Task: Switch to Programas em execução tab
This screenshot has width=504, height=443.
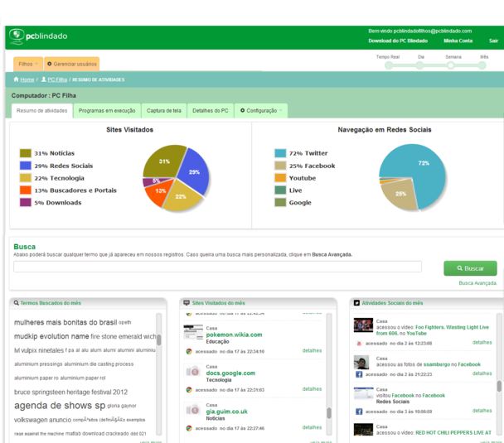Action: tap(107, 111)
